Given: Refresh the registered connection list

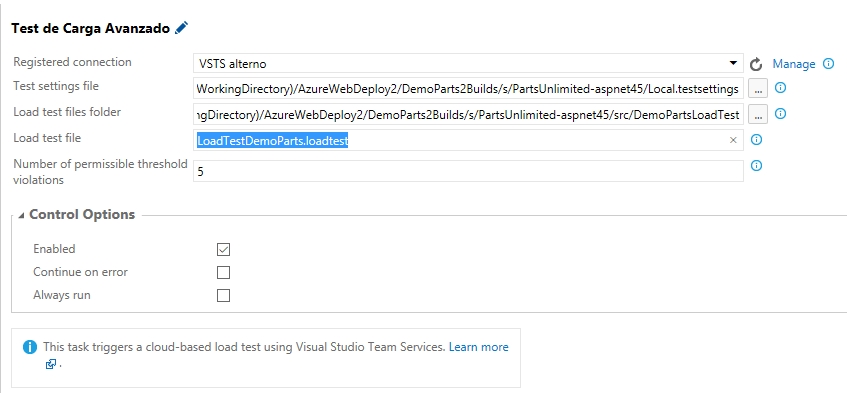Looking at the screenshot, I should (756, 65).
